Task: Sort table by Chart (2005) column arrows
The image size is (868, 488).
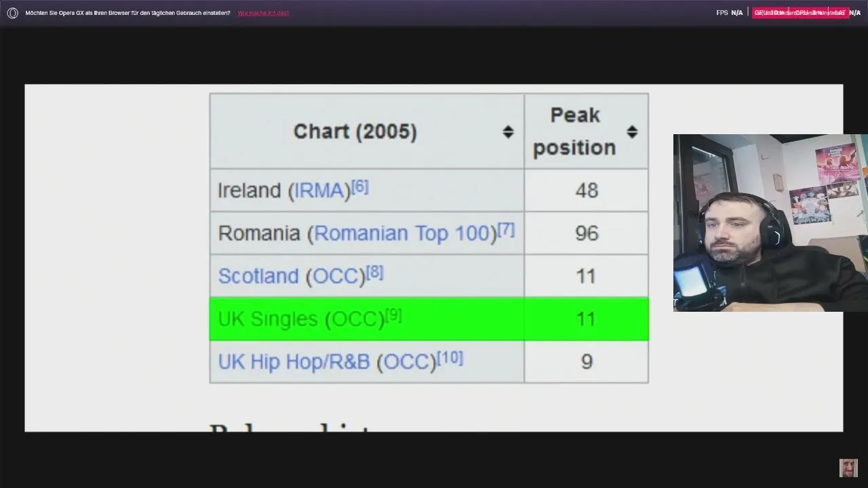Action: 508,131
